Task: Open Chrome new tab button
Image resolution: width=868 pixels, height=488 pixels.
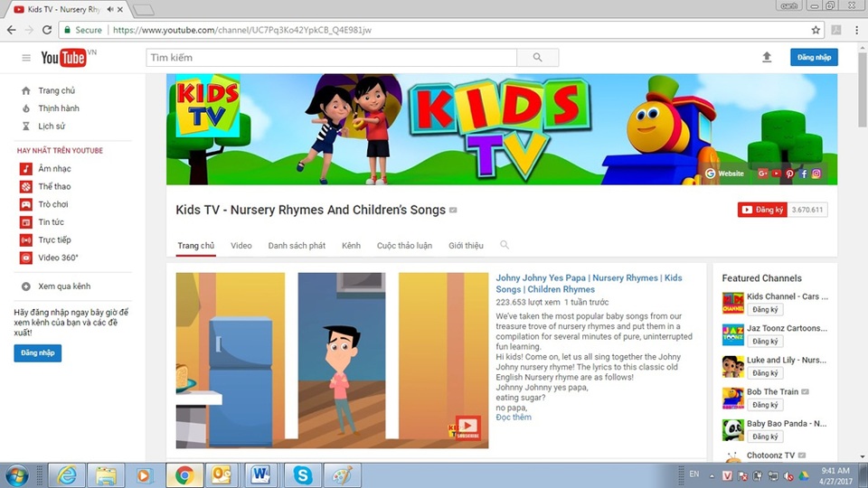Action: (x=144, y=10)
